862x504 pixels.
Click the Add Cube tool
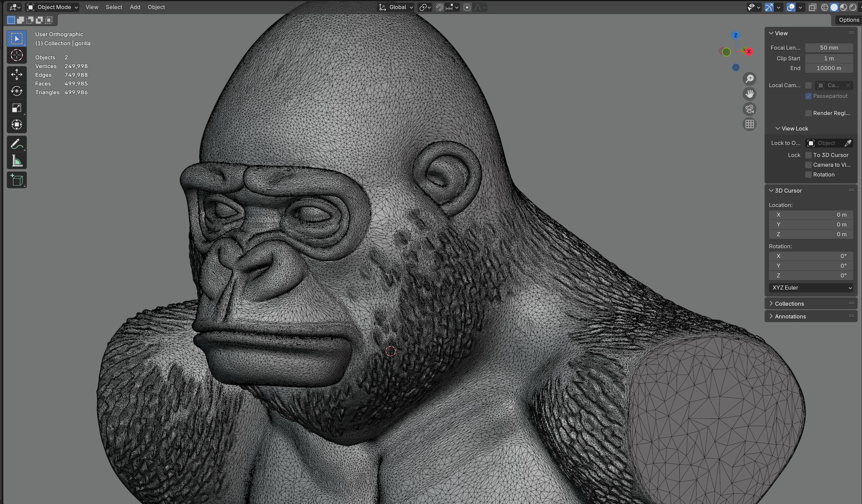(x=16, y=180)
